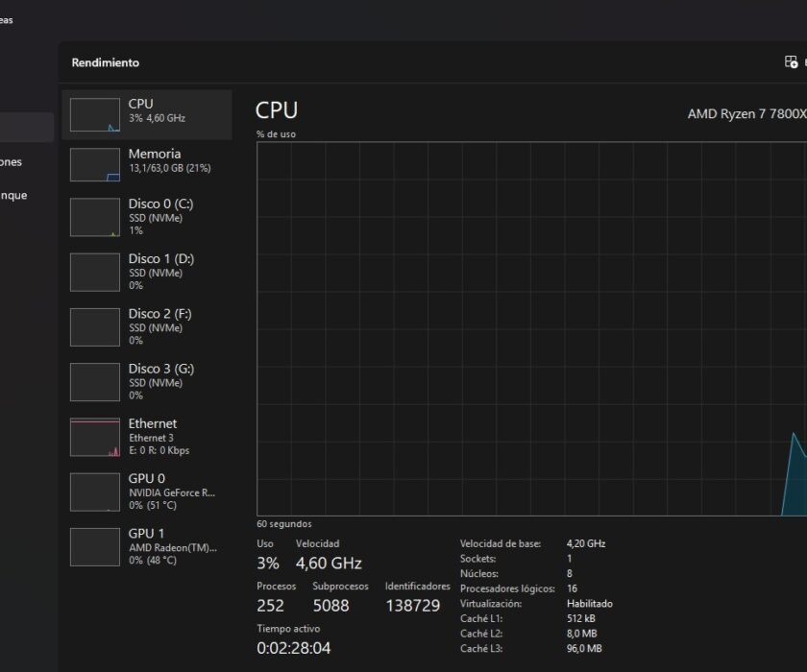Click the 3% Uso value
The width and height of the screenshot is (807, 672).
tap(268, 564)
